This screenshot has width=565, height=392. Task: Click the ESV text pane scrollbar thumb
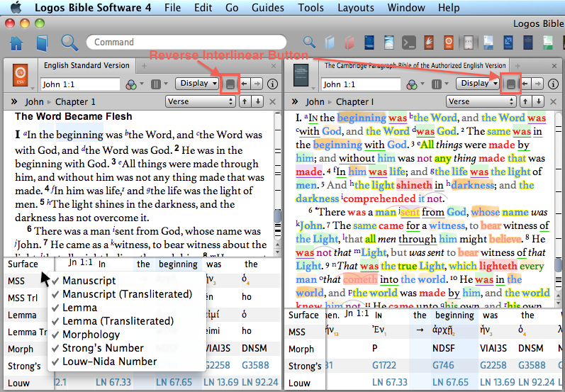point(277,216)
